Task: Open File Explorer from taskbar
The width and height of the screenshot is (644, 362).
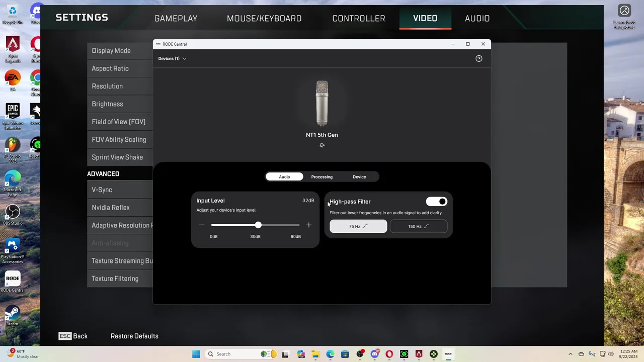Action: point(315,354)
